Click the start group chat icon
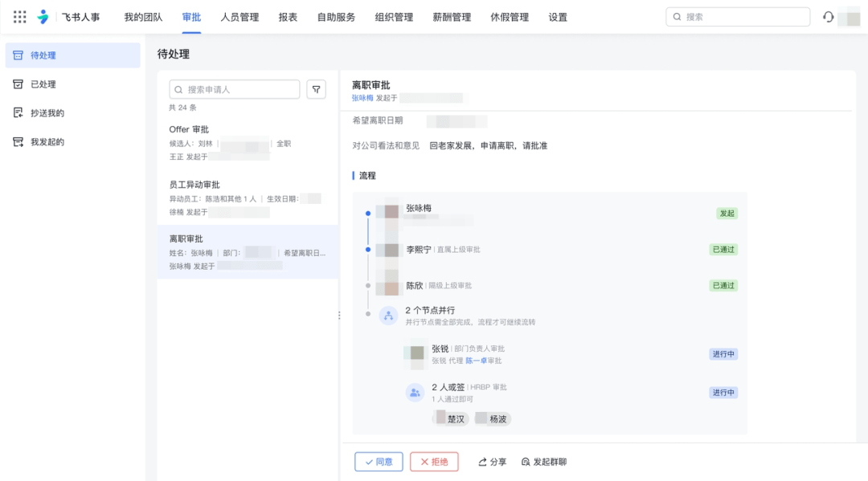 526,462
